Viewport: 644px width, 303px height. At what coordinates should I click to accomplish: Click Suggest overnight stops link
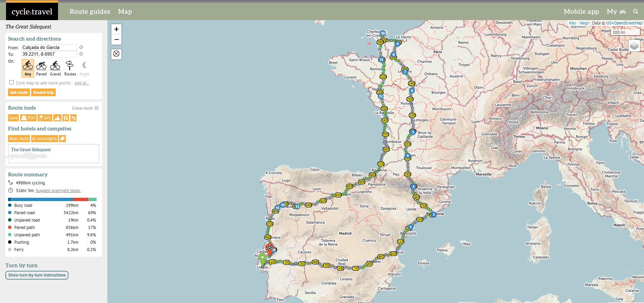[58, 191]
